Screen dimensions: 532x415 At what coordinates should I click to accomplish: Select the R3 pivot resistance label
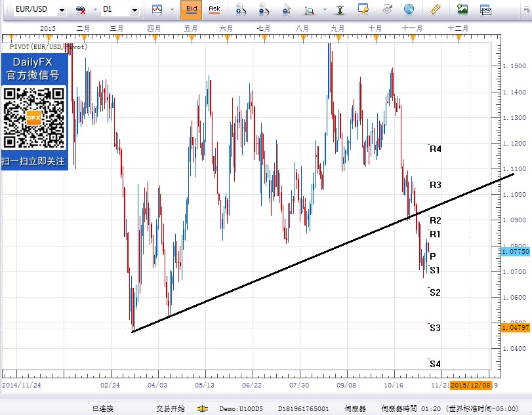point(436,185)
